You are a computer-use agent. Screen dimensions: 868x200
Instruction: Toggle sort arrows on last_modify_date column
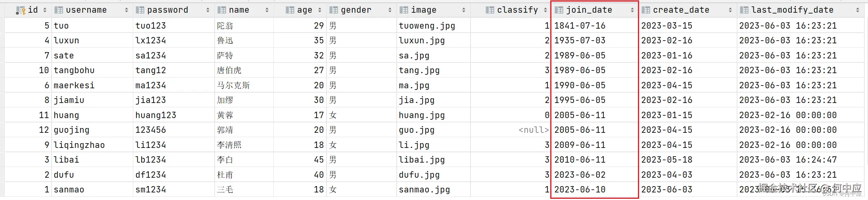[x=857, y=10]
